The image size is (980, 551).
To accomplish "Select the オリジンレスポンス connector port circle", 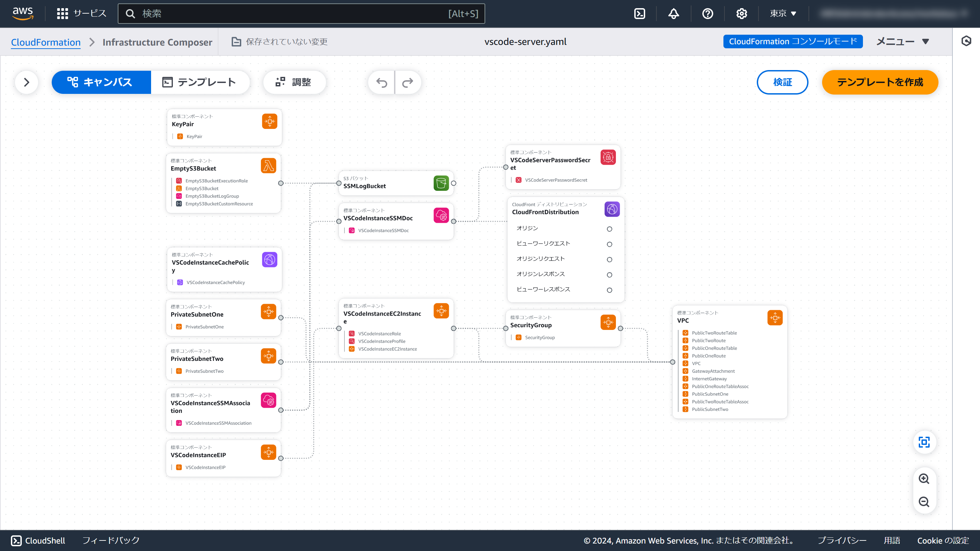I will tap(609, 275).
